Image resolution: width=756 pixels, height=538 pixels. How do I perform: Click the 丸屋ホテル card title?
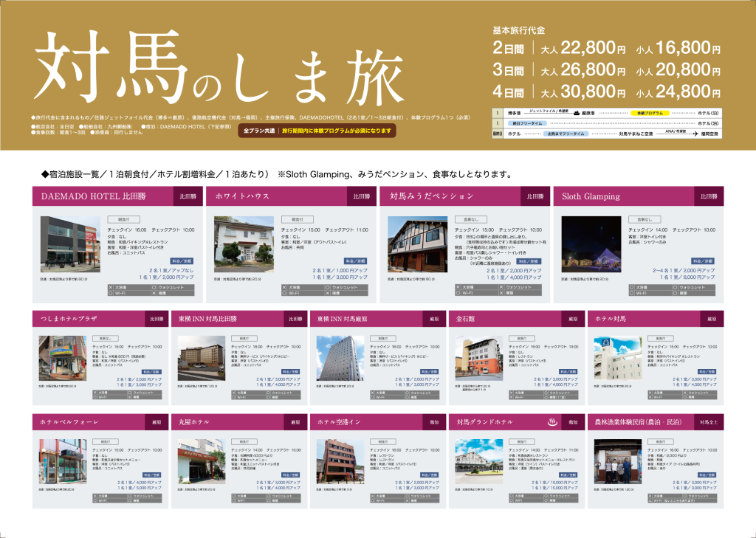[x=194, y=422]
